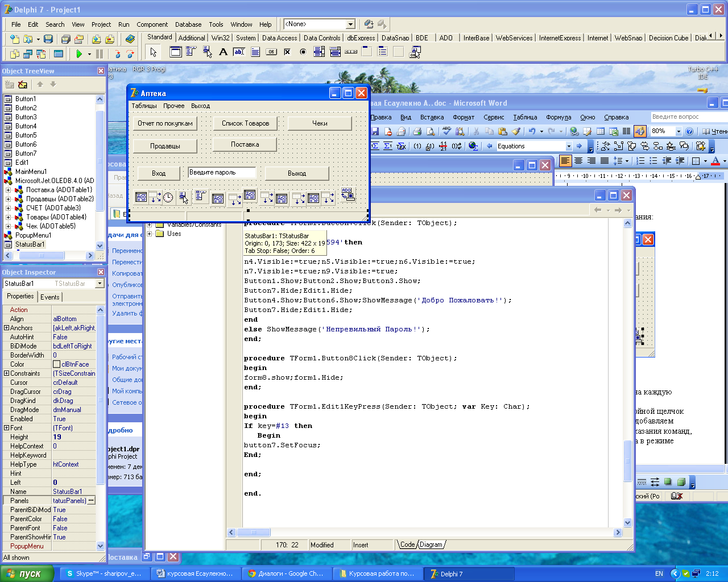Image resolution: width=728 pixels, height=582 pixels.
Task: Switch to Diagram tab in code editor
Action: (x=431, y=544)
